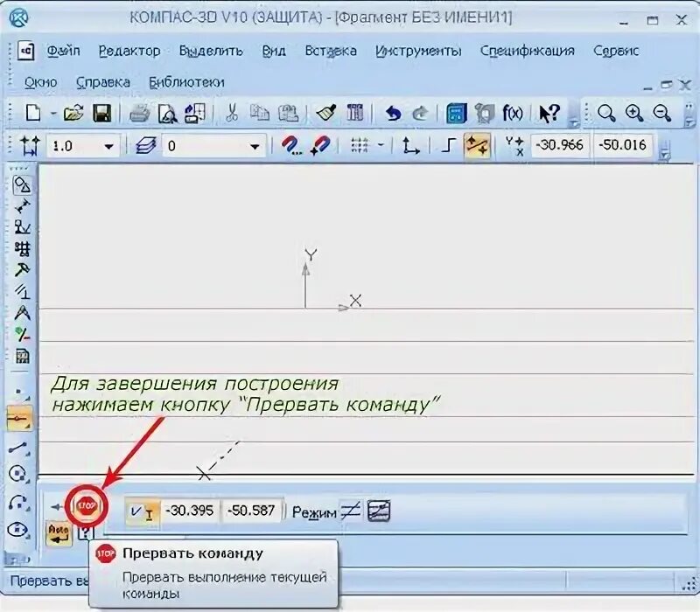Image resolution: width=700 pixels, height=612 pixels.
Task: Save the document with the floppy disk icon
Action: point(101,113)
